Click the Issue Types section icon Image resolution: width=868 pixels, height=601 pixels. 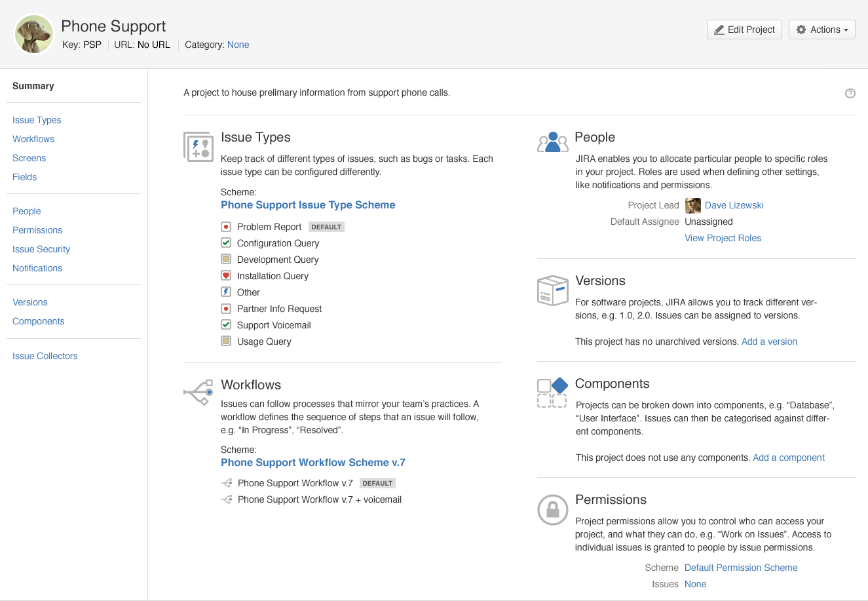coord(198,146)
